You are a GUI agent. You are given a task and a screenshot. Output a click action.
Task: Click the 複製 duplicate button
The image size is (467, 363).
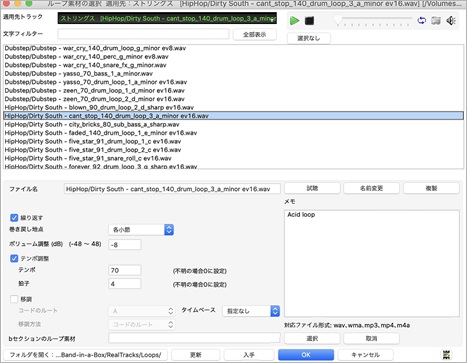point(431,188)
